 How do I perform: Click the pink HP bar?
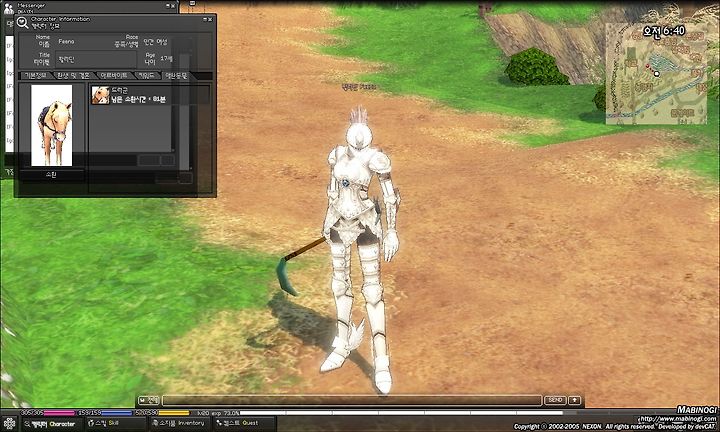click(59, 413)
